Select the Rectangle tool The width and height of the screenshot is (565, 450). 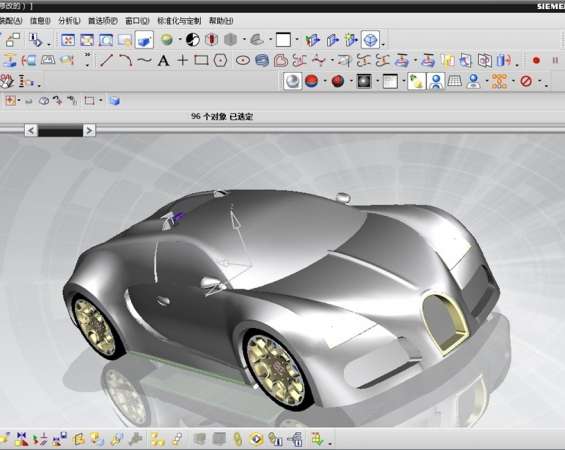201,60
